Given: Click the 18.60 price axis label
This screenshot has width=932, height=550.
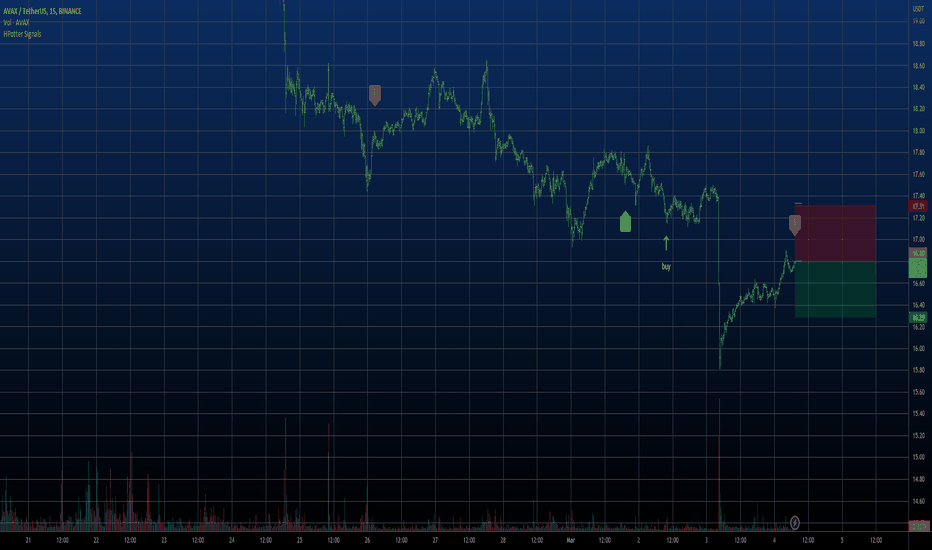Looking at the screenshot, I should point(918,65).
